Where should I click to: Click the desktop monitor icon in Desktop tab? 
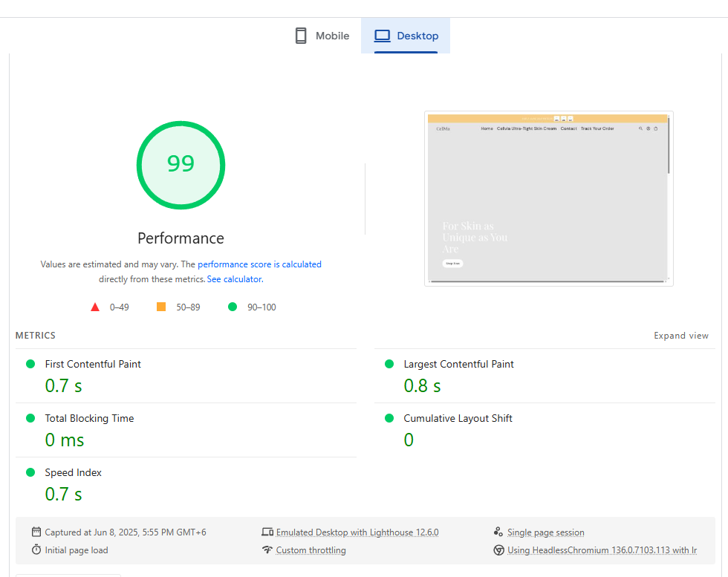coord(382,36)
